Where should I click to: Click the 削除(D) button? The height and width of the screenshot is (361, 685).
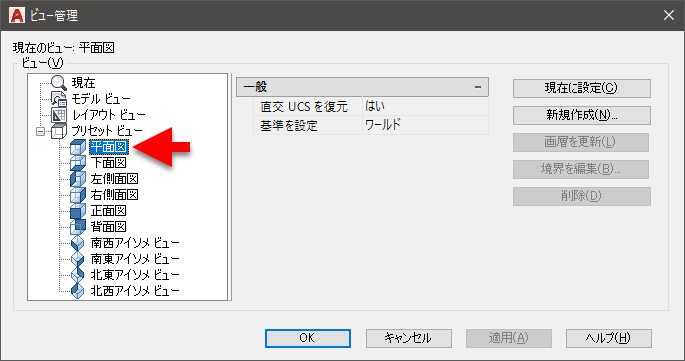[581, 196]
